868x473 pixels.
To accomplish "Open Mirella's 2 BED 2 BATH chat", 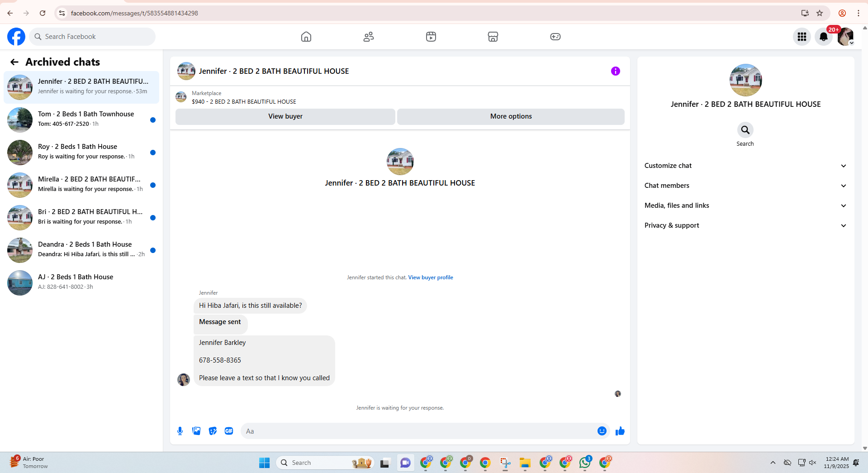I will point(81,185).
